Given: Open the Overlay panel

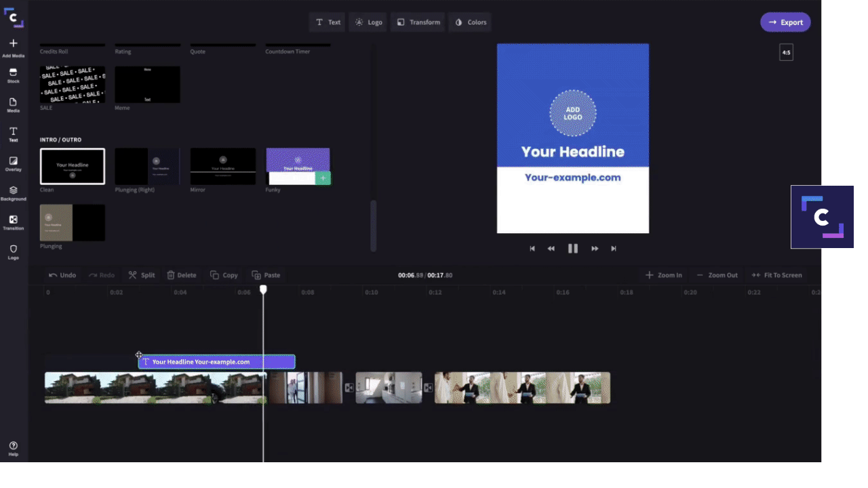Looking at the screenshot, I should 14,164.
